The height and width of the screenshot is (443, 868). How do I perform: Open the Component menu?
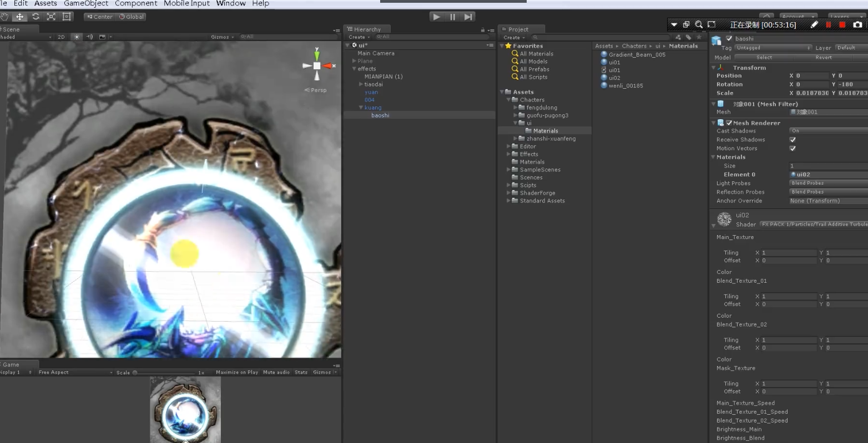tap(136, 3)
